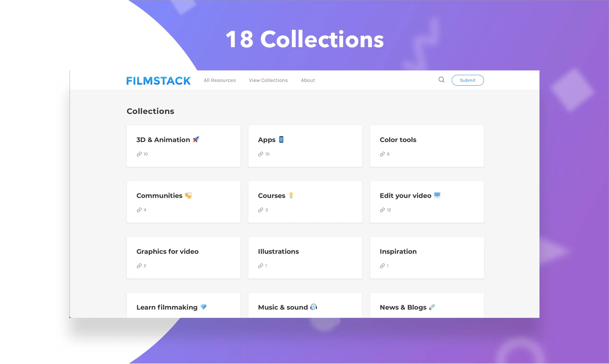Open the FILMSTACK logo home link

[x=158, y=81]
